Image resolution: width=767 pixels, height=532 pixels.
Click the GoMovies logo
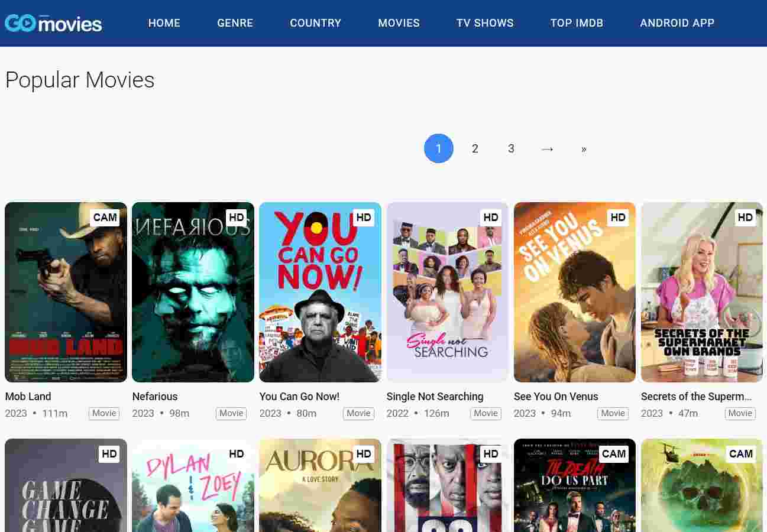pyautogui.click(x=53, y=23)
